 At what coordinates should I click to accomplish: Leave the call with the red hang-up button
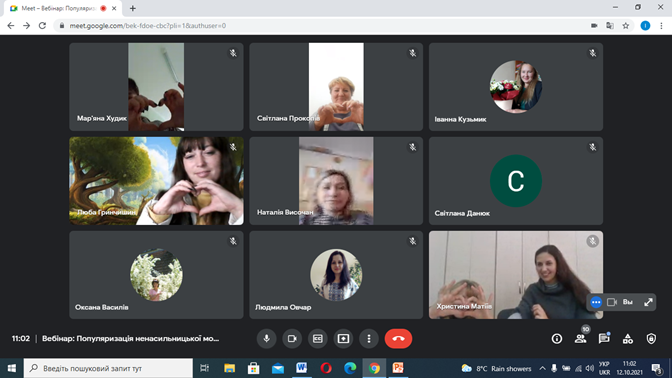pos(398,339)
